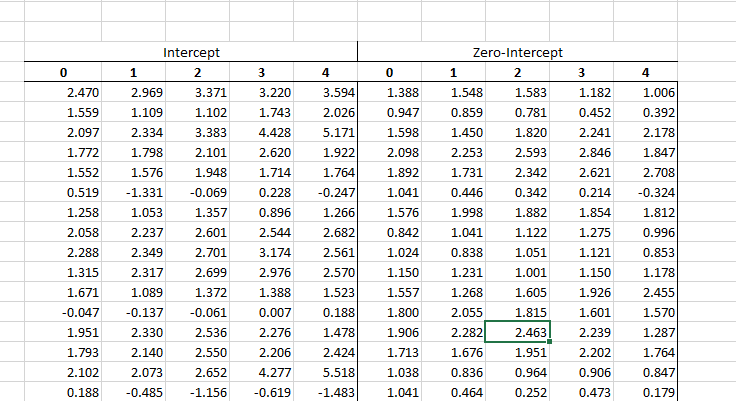Image resolution: width=736 pixels, height=401 pixels.
Task: Click the cell with value -0.069
Action: click(198, 193)
